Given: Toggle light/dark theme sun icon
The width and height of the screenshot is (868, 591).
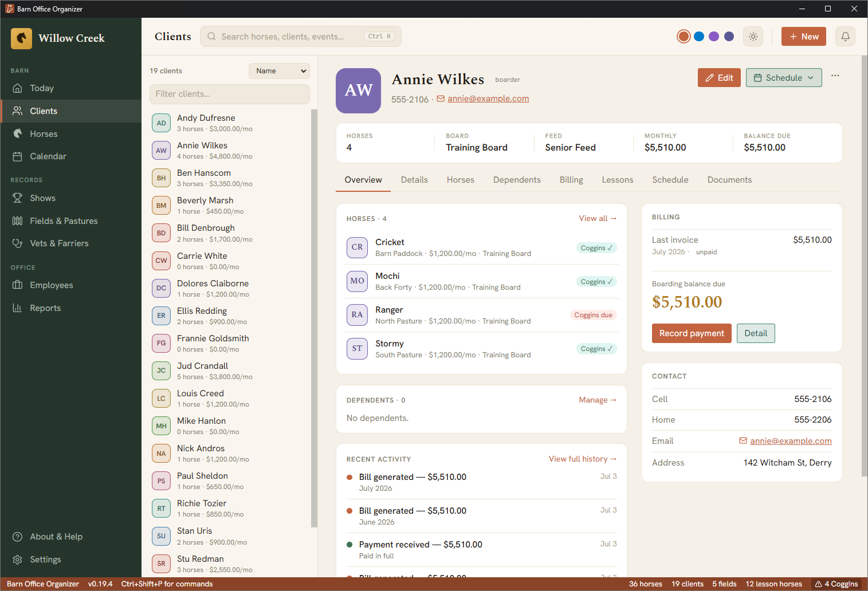Looking at the screenshot, I should [753, 37].
